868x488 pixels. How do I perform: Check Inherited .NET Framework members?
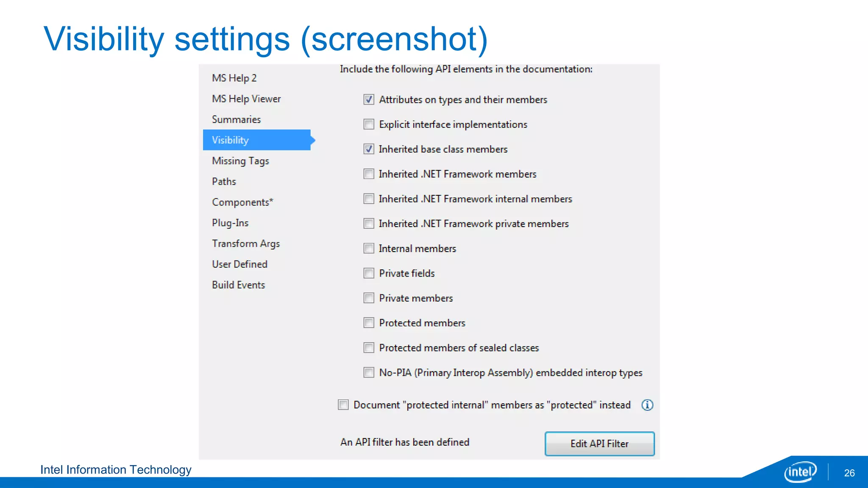(x=369, y=174)
